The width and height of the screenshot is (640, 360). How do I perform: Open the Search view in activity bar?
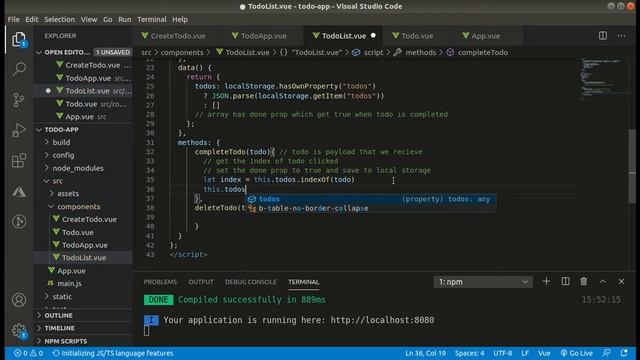click(19, 69)
